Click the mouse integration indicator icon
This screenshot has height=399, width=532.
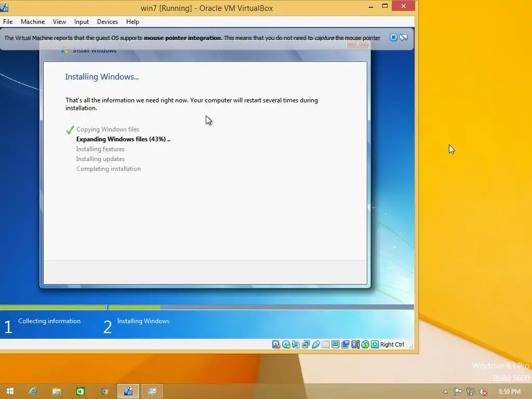click(x=365, y=344)
